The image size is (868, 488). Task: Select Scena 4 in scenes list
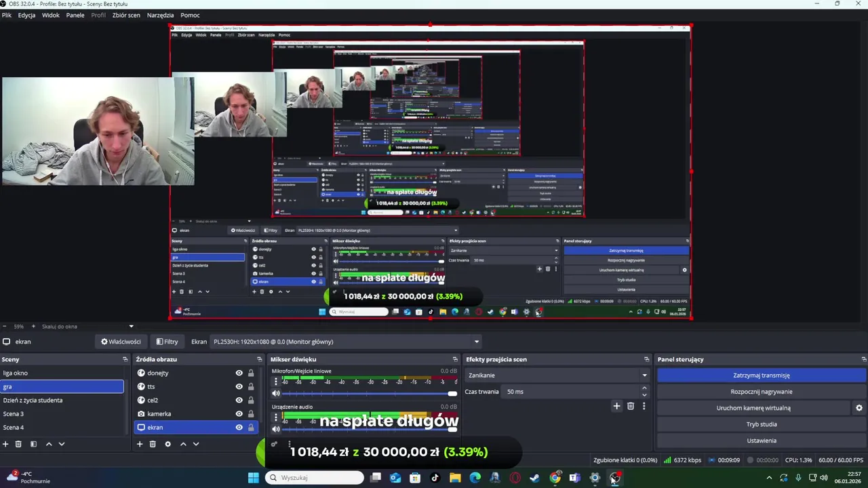[62, 427]
